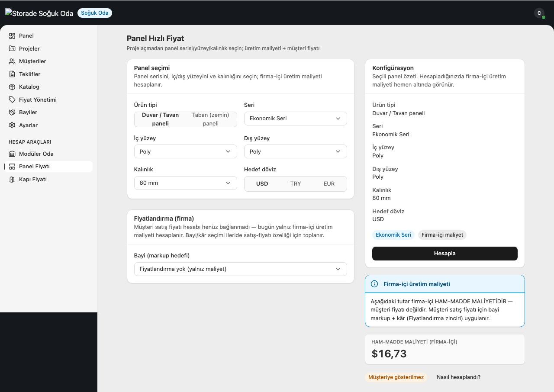Choose USD as target currency

tap(262, 183)
